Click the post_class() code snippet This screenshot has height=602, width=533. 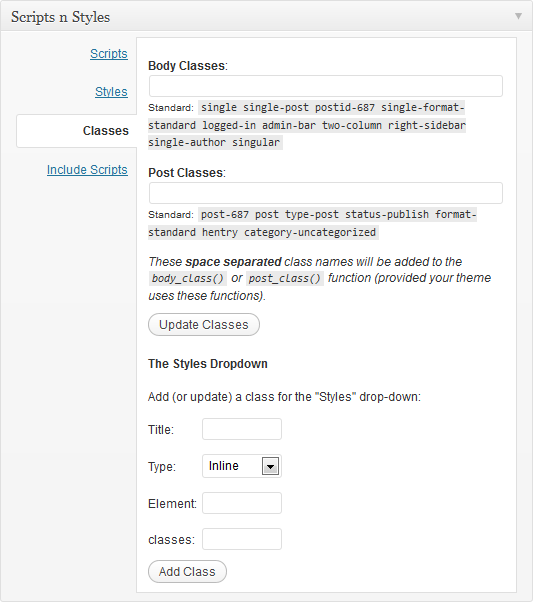(x=285, y=278)
